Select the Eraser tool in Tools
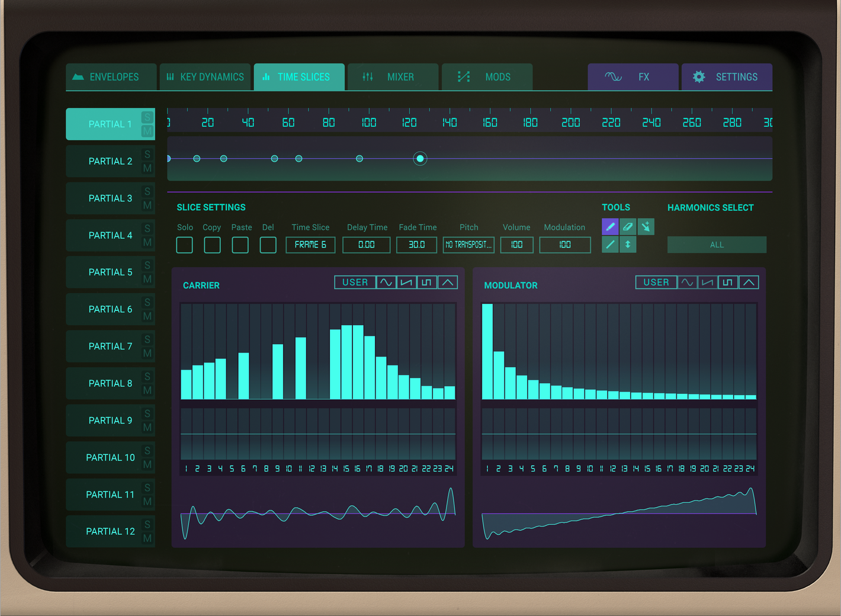The height and width of the screenshot is (616, 841). pyautogui.click(x=628, y=226)
